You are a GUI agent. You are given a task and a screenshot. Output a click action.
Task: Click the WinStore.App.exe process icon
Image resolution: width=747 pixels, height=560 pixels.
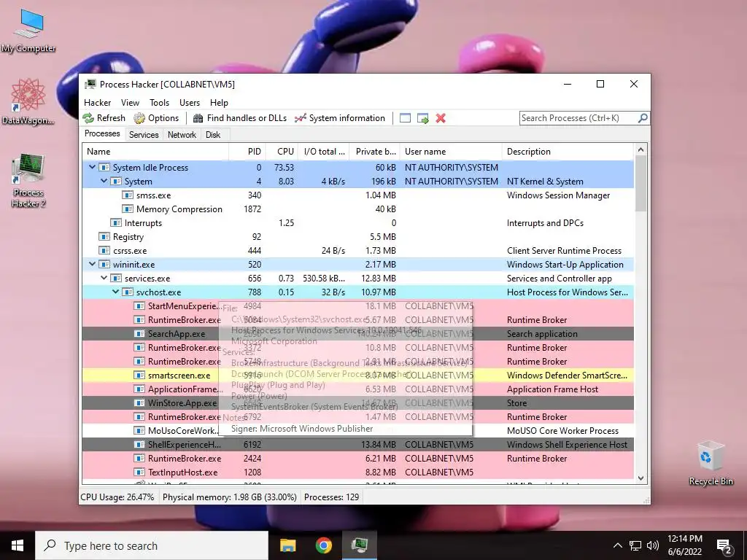[139, 402]
